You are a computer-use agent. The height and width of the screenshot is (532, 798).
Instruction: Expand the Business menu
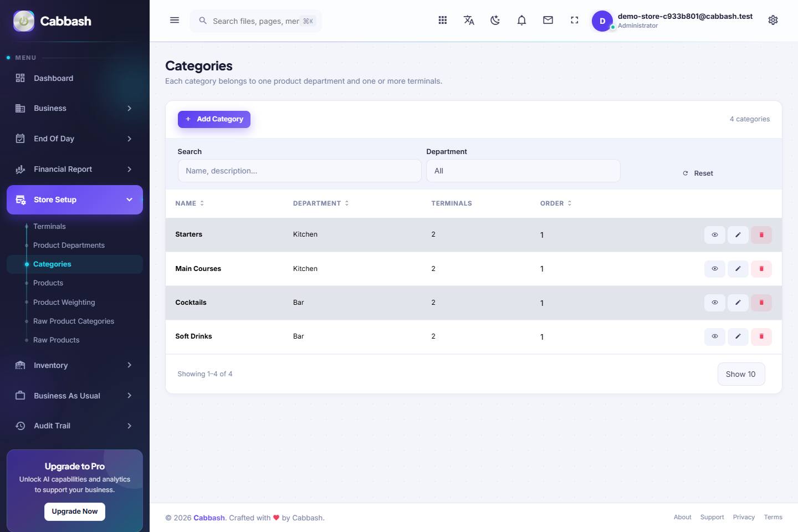[x=75, y=108]
